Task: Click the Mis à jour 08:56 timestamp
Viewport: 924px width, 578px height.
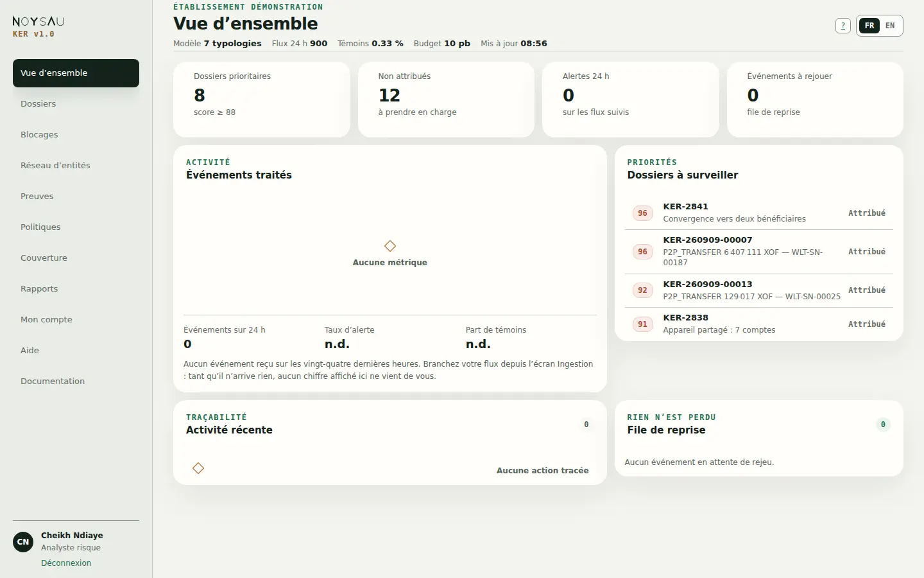Action: pos(514,44)
